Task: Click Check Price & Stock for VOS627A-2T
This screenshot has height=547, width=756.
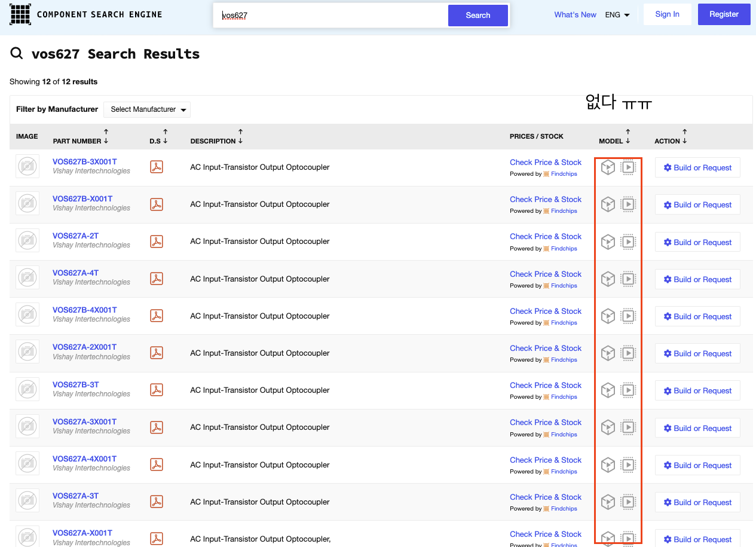Action: coord(546,236)
